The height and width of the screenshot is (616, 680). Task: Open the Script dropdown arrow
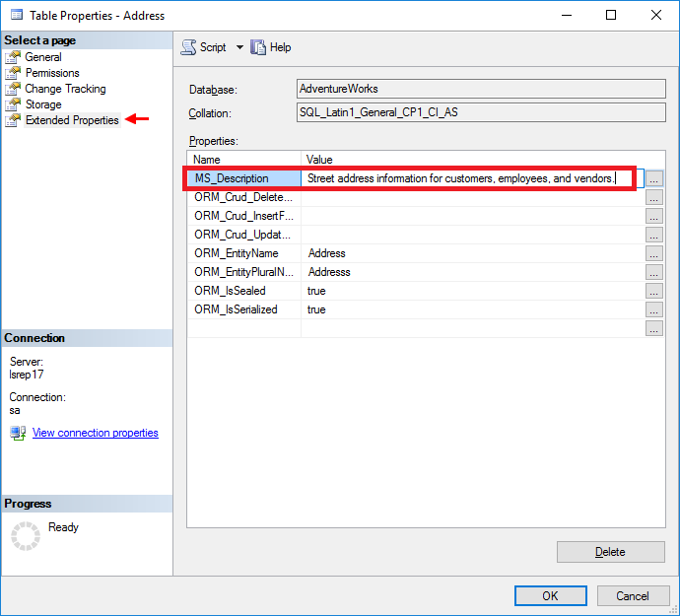pos(239,47)
